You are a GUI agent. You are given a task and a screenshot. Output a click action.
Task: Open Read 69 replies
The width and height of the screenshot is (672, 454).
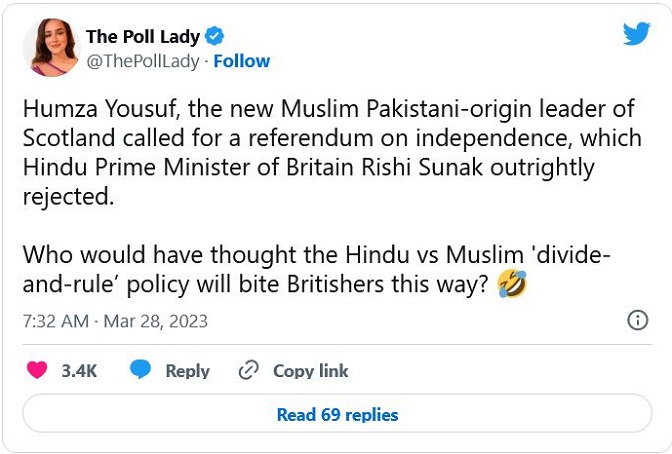pyautogui.click(x=337, y=414)
